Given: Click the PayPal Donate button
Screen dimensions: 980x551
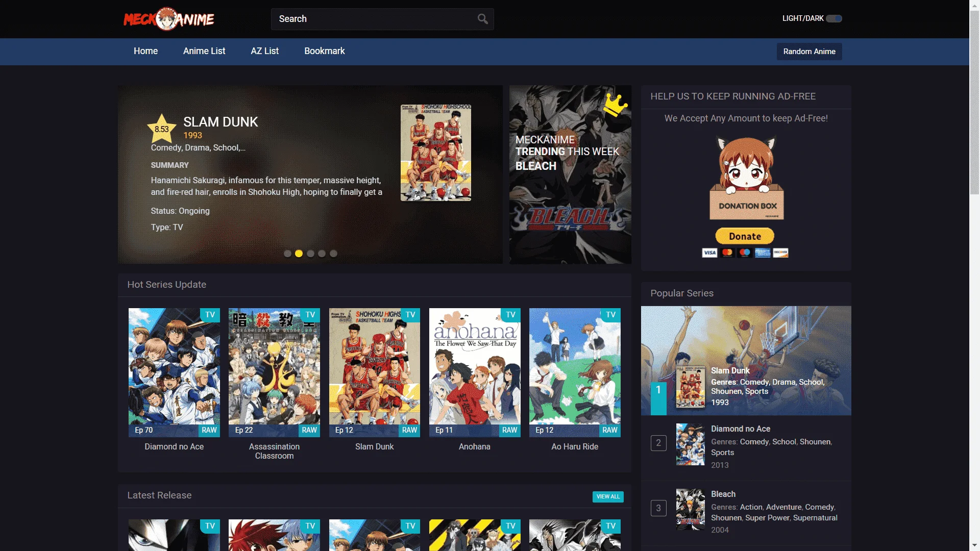Looking at the screenshot, I should pos(745,236).
